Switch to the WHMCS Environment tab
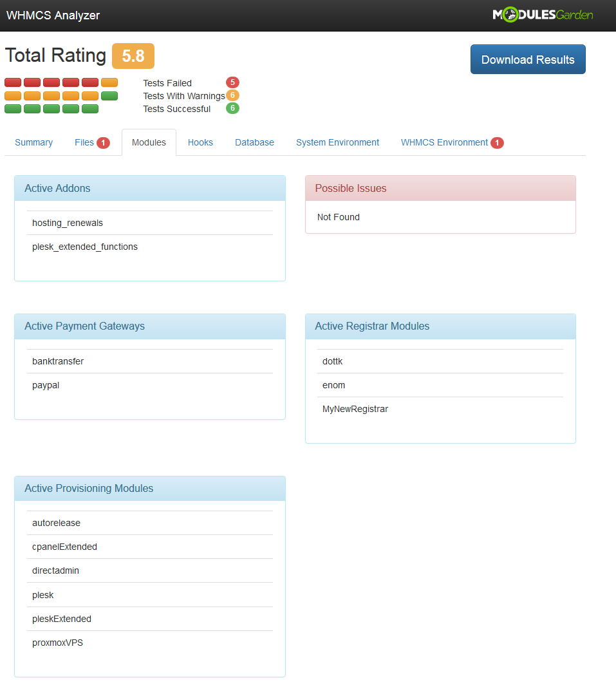The height and width of the screenshot is (687, 616). coord(452,142)
